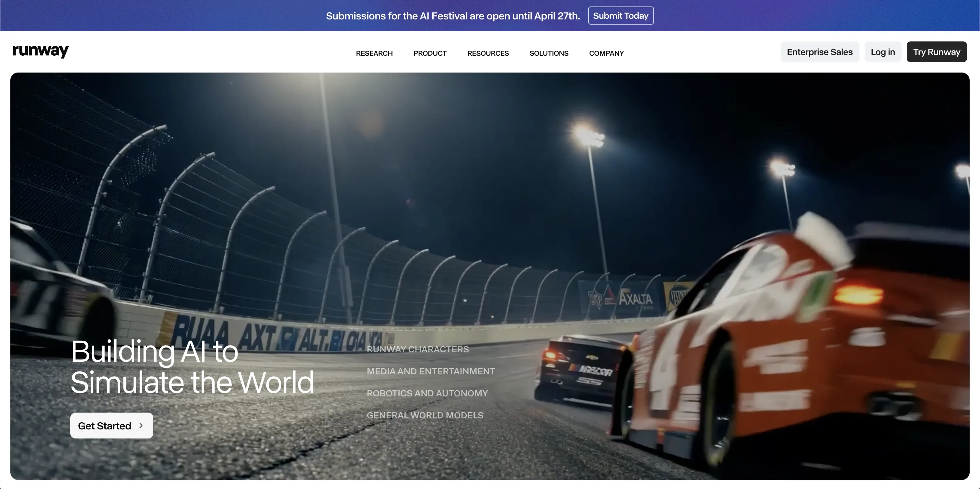This screenshot has width=980, height=489.
Task: Click the Building AI to Simulate heading
Action: click(x=192, y=367)
